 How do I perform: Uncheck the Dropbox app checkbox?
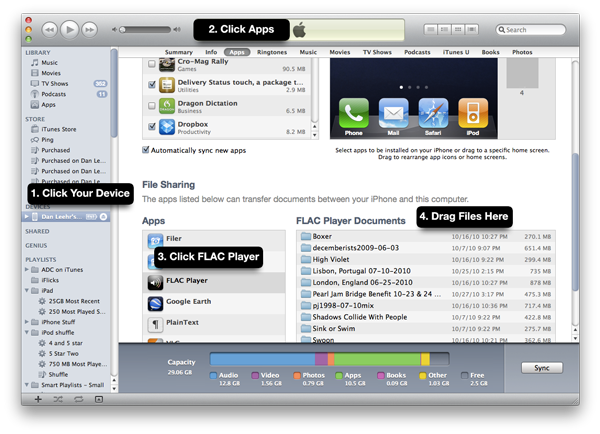coord(152,126)
